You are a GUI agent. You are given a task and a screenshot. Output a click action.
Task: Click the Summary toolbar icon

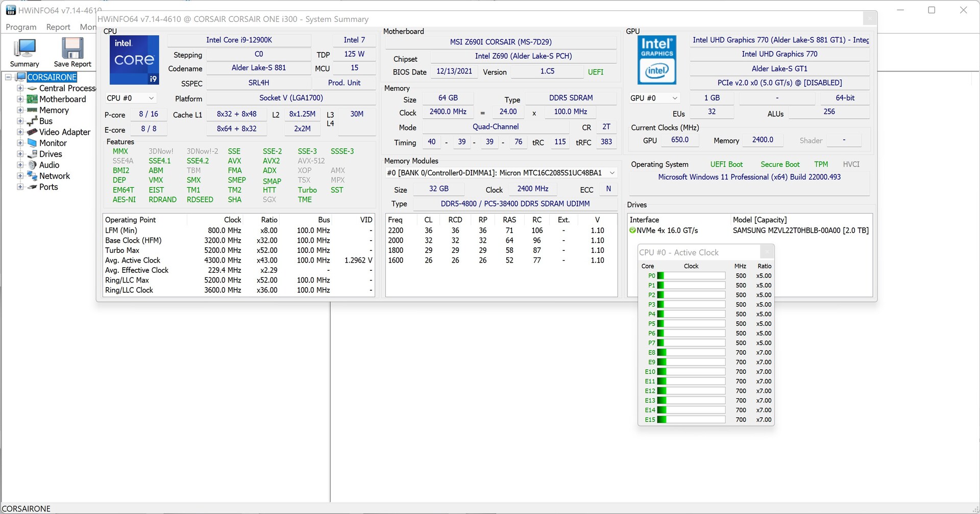(24, 49)
